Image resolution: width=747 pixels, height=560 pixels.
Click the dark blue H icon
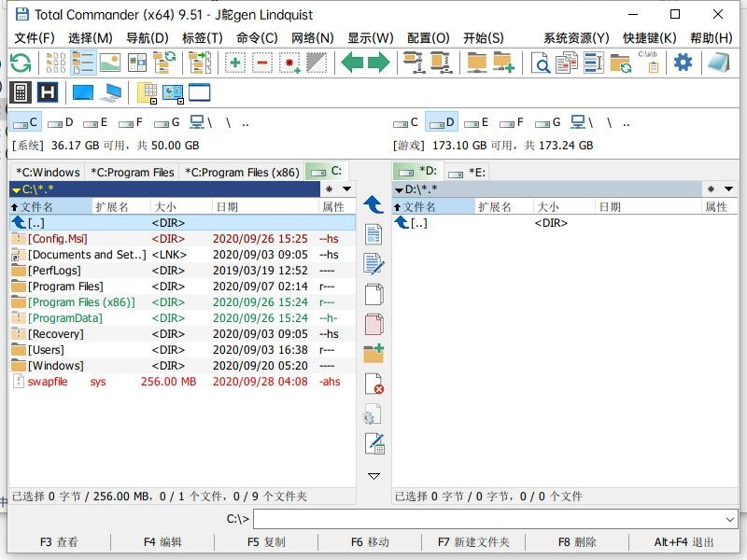[x=48, y=92]
